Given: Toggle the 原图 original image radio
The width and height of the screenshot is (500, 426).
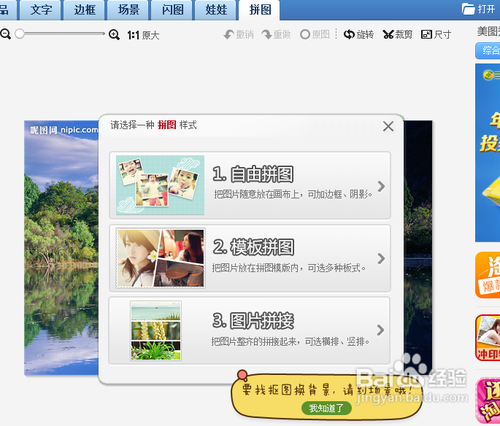Looking at the screenshot, I should tap(305, 34).
